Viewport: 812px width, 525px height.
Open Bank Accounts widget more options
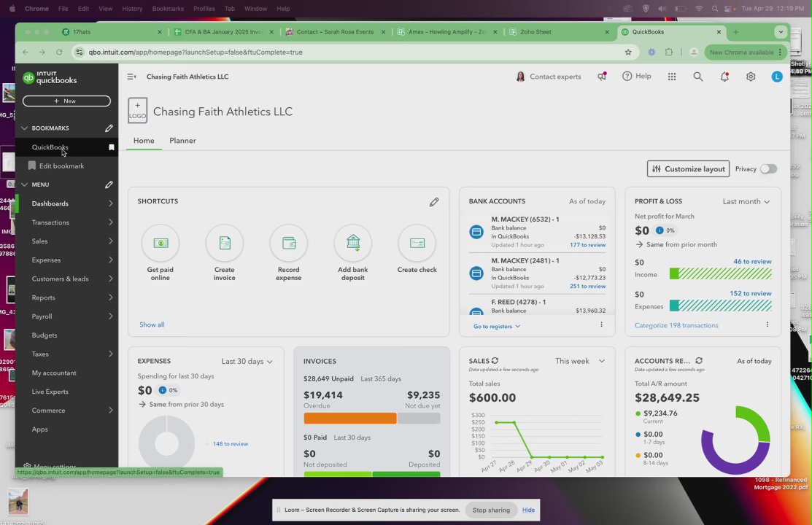coord(601,324)
